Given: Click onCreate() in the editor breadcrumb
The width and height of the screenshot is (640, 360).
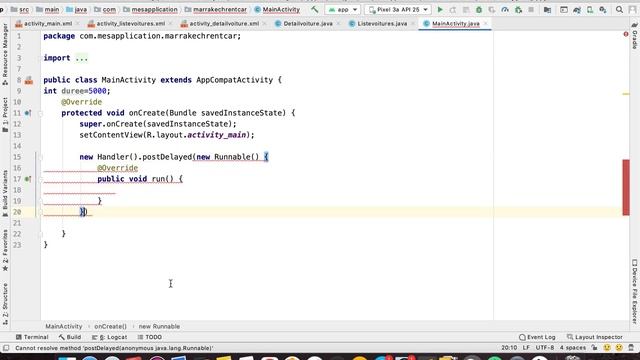Looking at the screenshot, I should click(110, 327).
